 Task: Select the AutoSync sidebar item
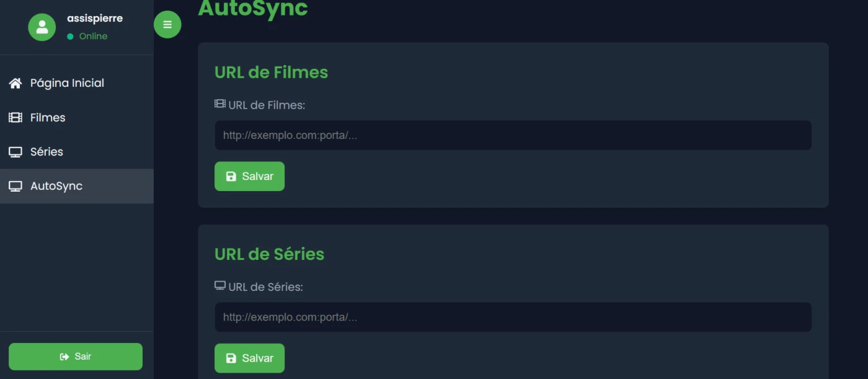56,186
